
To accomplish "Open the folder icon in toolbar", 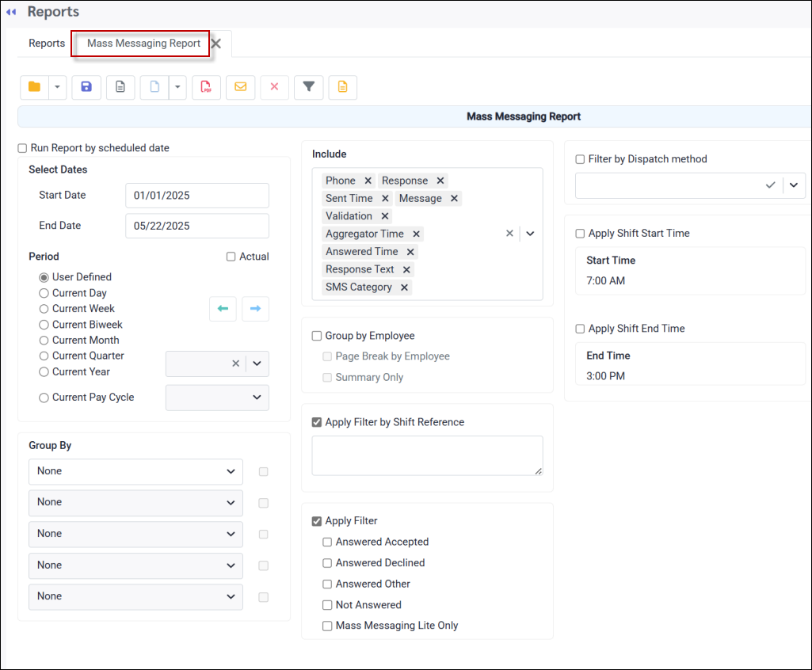I will pos(35,87).
